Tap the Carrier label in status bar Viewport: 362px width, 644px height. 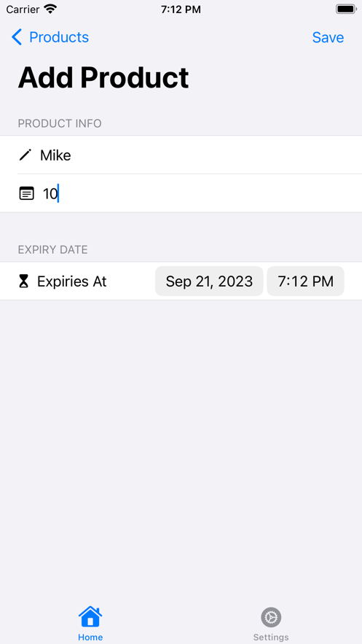click(23, 9)
